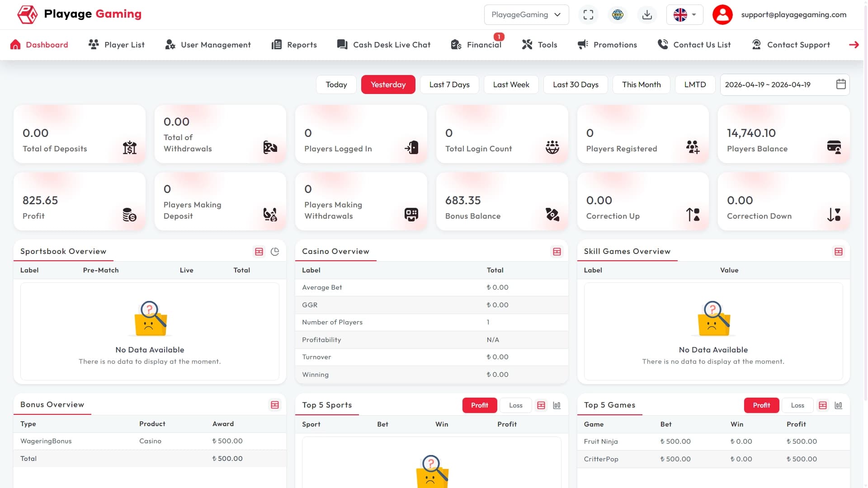Click the Number of Players row
Viewport: 868px width, 488px height.
pyautogui.click(x=431, y=322)
